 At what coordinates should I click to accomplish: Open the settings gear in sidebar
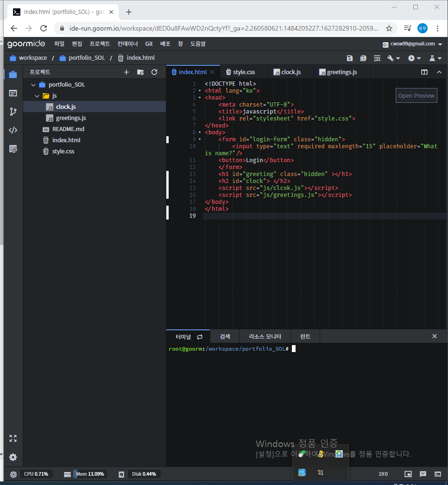click(x=13, y=457)
